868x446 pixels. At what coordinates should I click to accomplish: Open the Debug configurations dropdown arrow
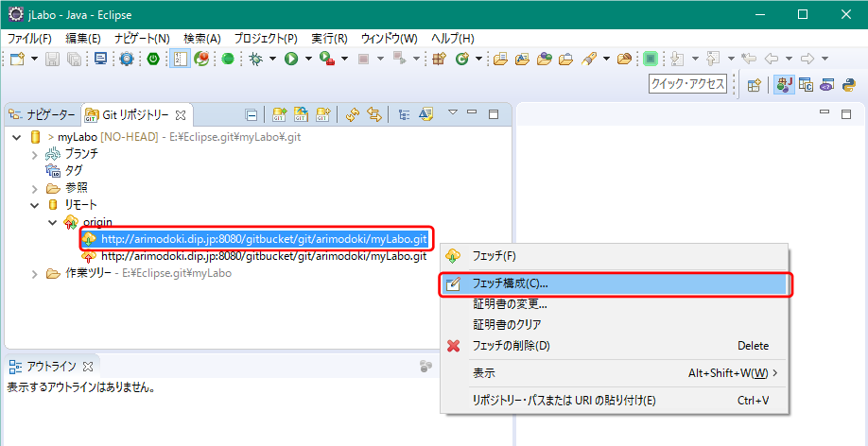tap(271, 59)
